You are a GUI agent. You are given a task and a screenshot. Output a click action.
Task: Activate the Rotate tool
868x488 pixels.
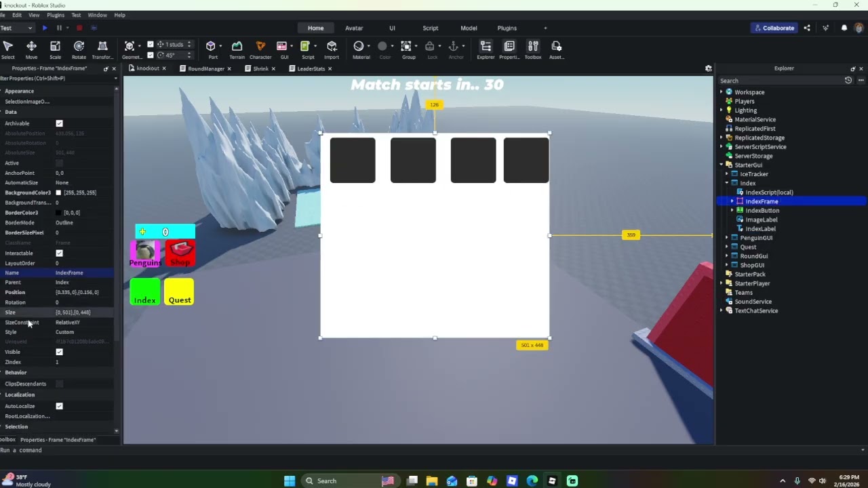pyautogui.click(x=79, y=49)
